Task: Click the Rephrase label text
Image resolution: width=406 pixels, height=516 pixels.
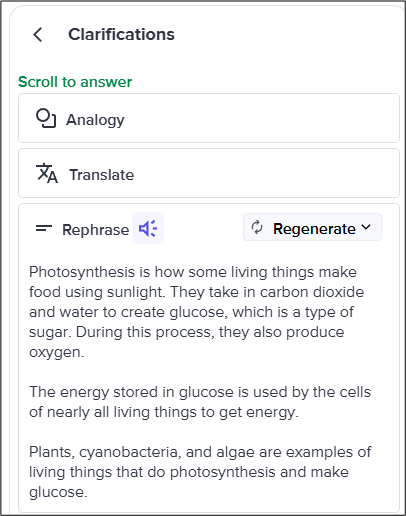Action: [x=96, y=230]
